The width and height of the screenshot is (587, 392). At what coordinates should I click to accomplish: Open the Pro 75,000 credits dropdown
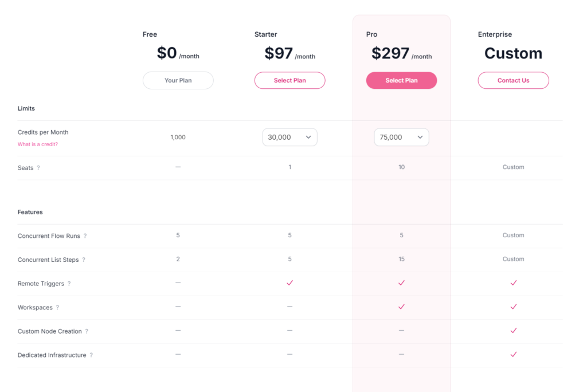[x=401, y=138]
